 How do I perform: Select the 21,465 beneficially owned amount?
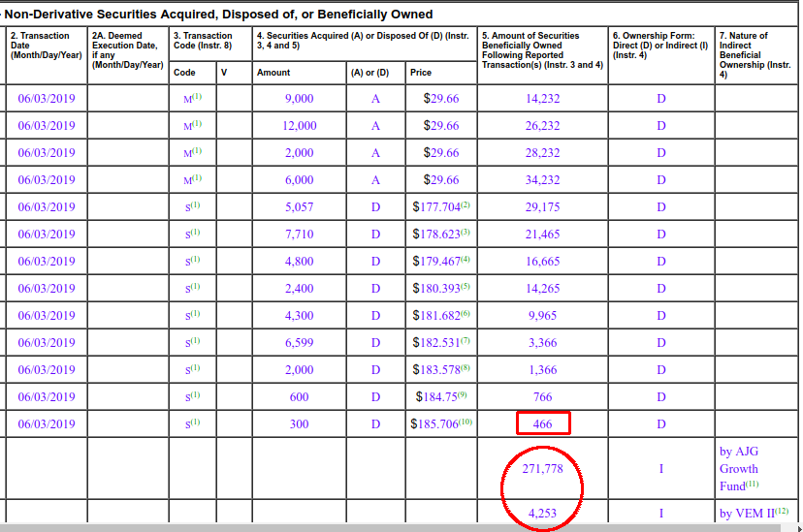(x=542, y=235)
